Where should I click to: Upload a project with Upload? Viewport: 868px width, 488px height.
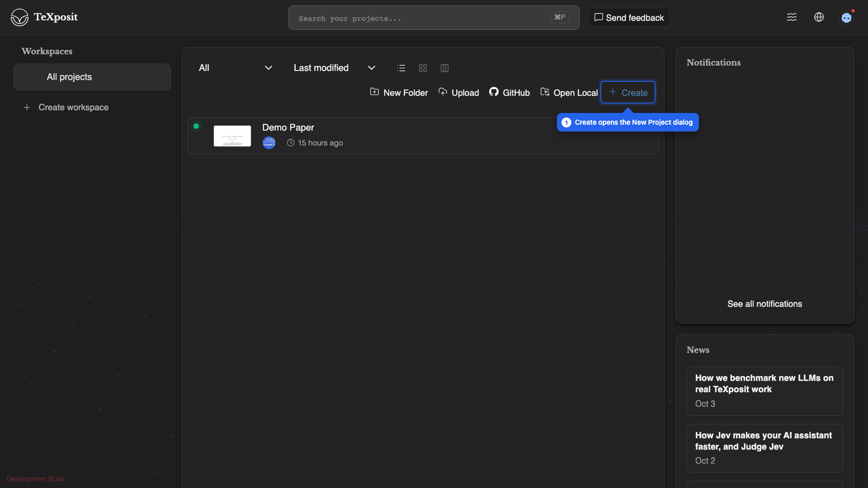tap(458, 93)
